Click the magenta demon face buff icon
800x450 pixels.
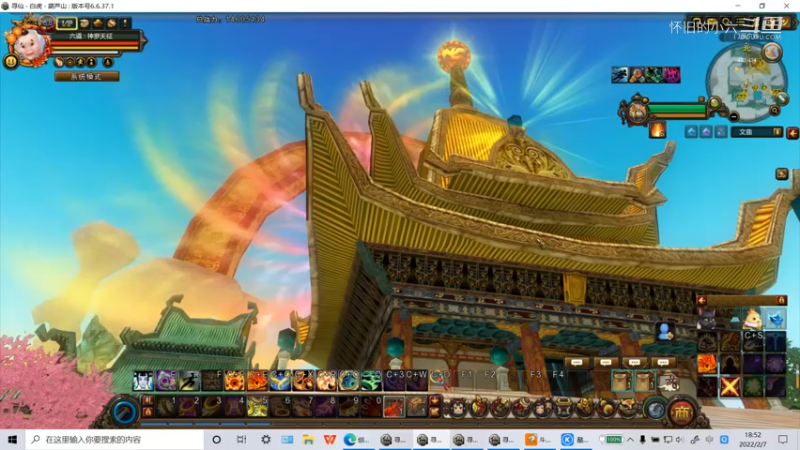[671, 75]
